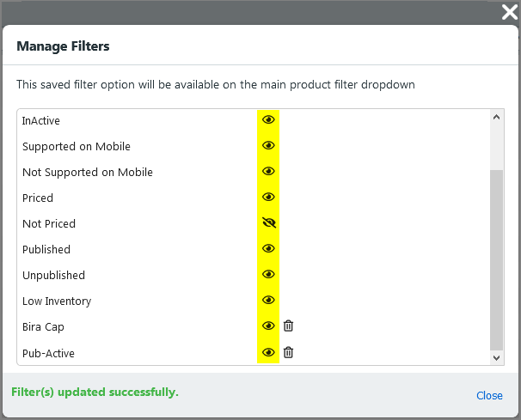Select the Low Inventory filter row
This screenshot has width=521, height=420.
click(57, 301)
